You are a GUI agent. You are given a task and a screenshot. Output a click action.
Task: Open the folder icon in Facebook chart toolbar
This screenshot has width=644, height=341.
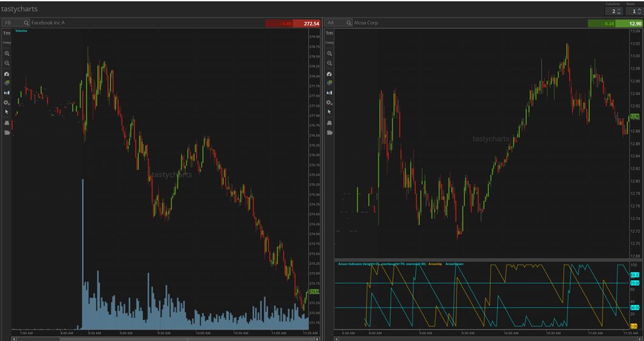(7, 132)
